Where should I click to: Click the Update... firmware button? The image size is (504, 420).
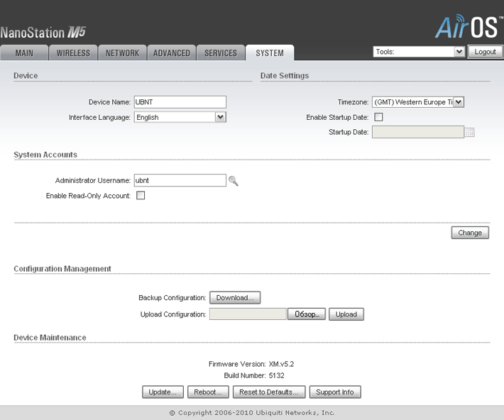[163, 392]
